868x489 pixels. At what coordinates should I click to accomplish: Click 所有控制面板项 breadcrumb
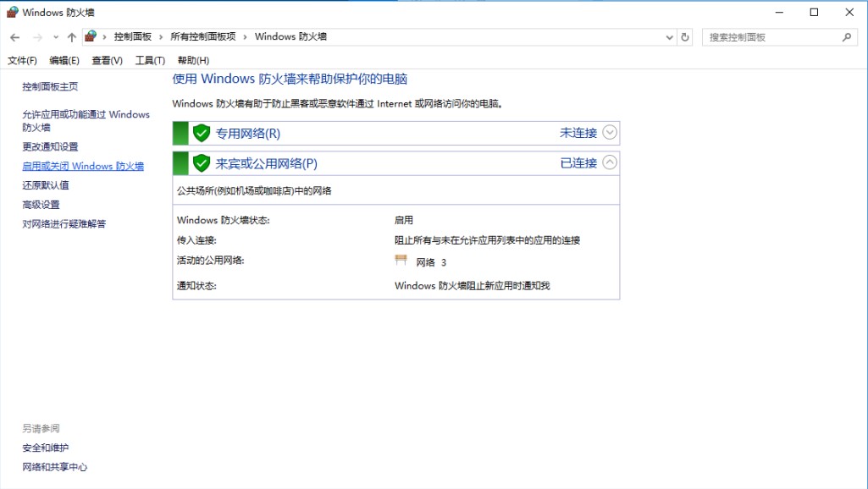[203, 36]
